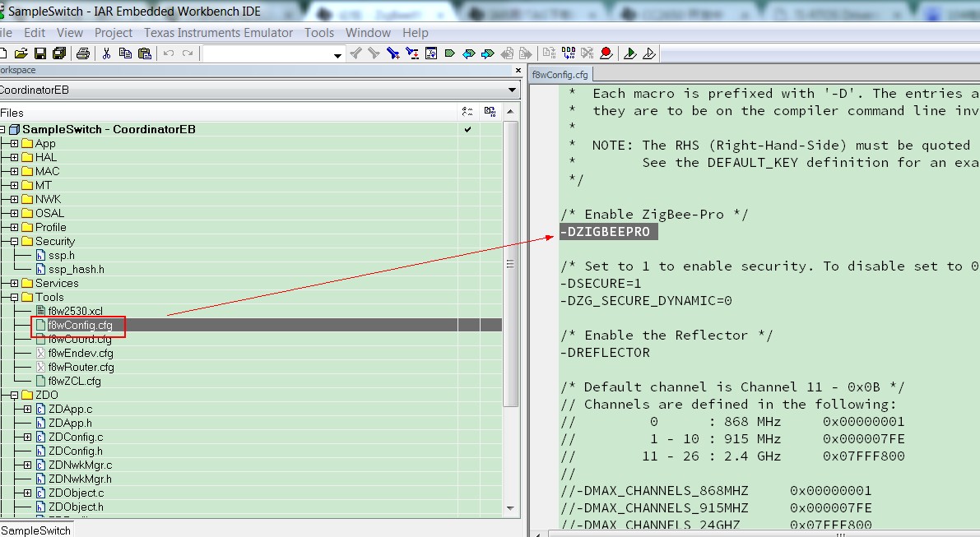Click the Navigate Backward icon
The image size is (980, 537).
(x=507, y=53)
